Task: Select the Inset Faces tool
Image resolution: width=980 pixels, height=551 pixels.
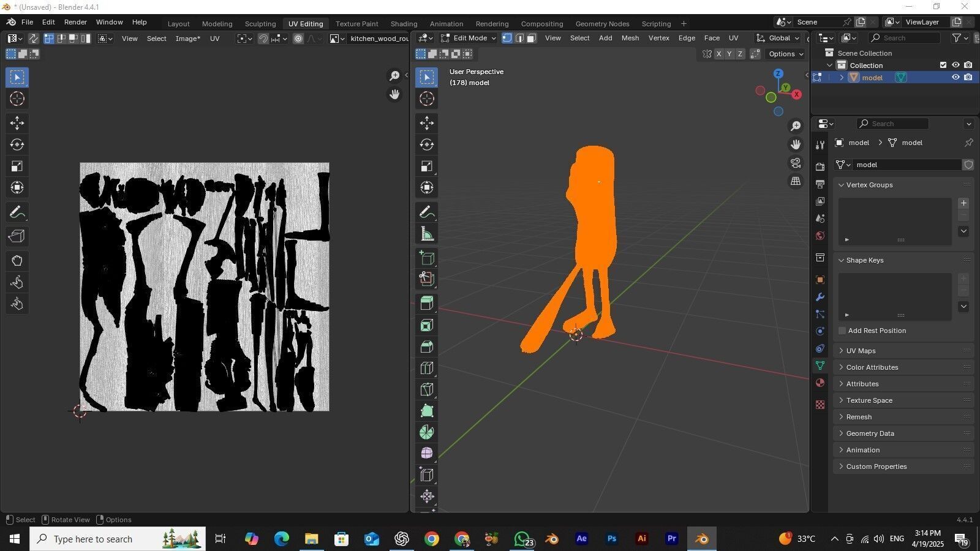Action: (x=427, y=325)
